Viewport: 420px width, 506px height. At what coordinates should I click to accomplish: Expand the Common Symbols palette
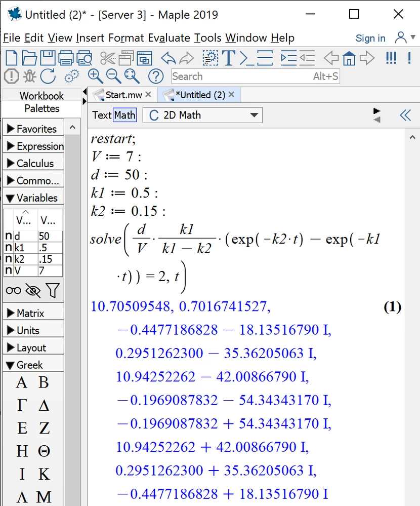33,181
